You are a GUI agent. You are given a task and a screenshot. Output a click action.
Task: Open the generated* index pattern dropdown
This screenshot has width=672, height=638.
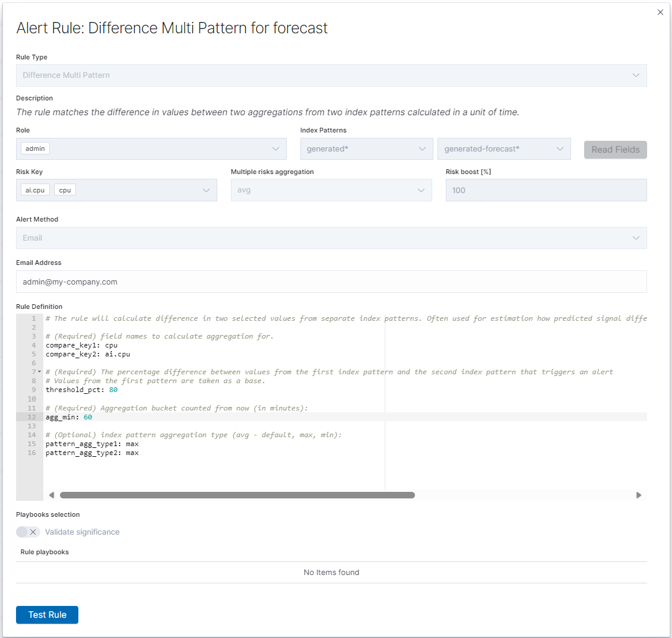pos(366,149)
